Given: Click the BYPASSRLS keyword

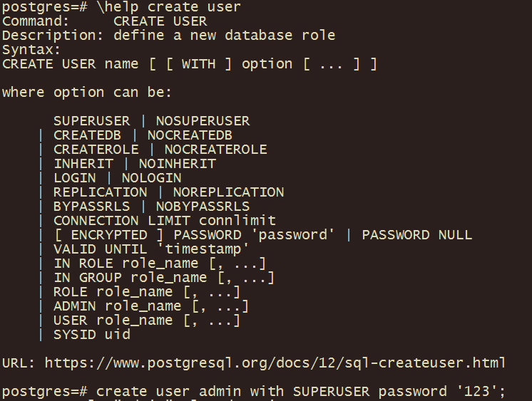Looking at the screenshot, I should click(x=91, y=207).
